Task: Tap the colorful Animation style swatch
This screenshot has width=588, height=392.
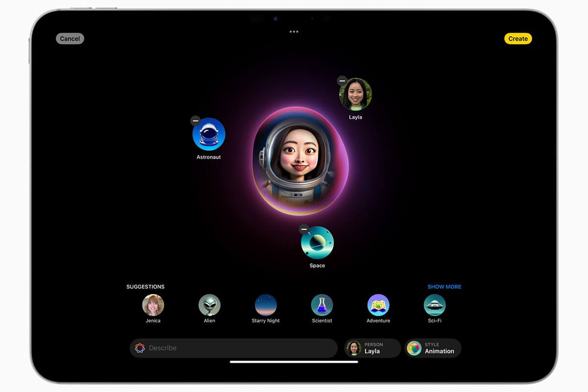Action: pos(413,348)
